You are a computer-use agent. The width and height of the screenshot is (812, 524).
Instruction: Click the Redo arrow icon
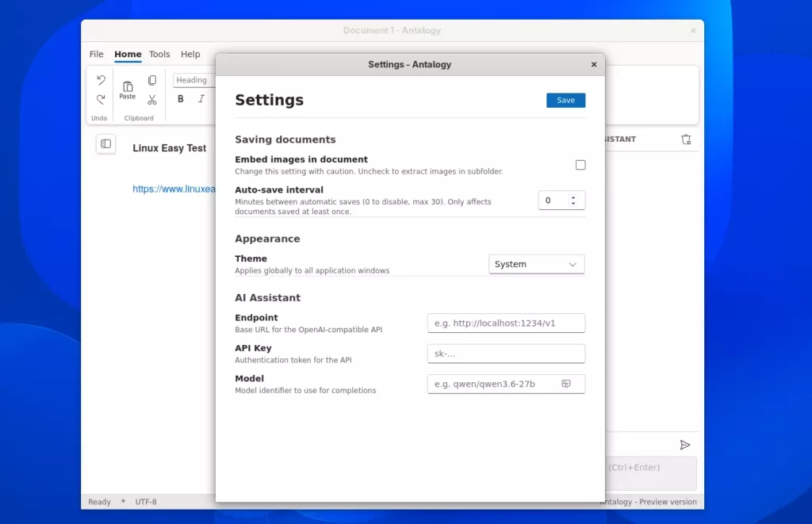101,99
